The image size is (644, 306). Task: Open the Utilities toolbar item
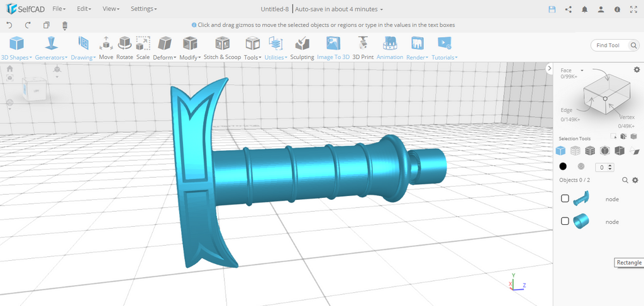276,48
